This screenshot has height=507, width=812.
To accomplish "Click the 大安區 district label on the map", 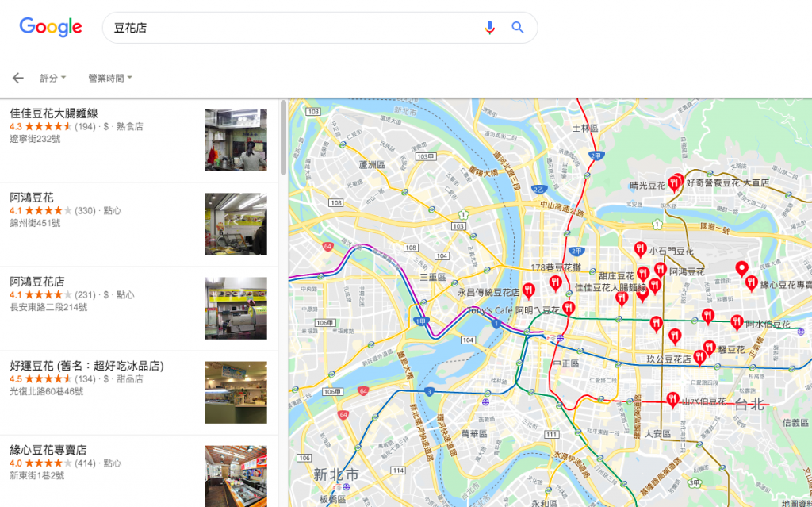I will click(657, 433).
